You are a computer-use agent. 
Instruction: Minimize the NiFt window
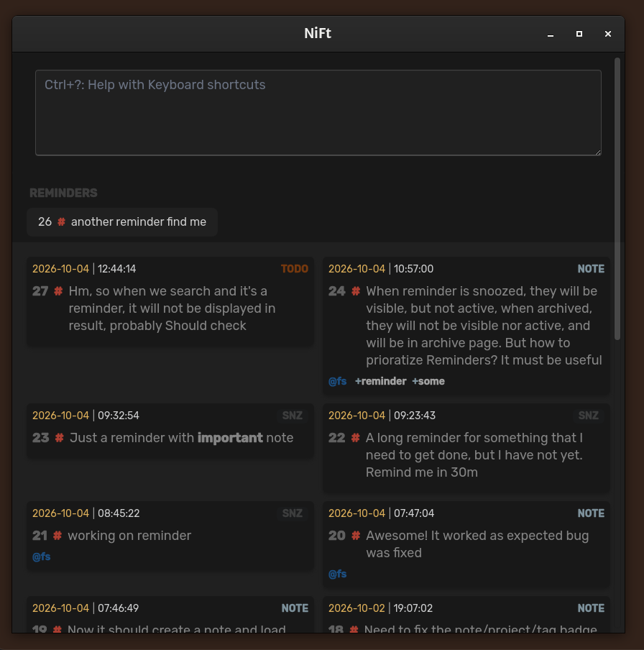pyautogui.click(x=551, y=34)
